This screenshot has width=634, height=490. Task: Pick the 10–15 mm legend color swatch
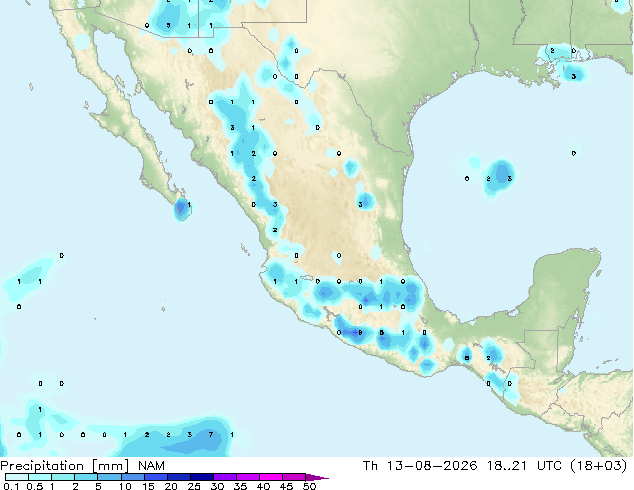[133, 477]
